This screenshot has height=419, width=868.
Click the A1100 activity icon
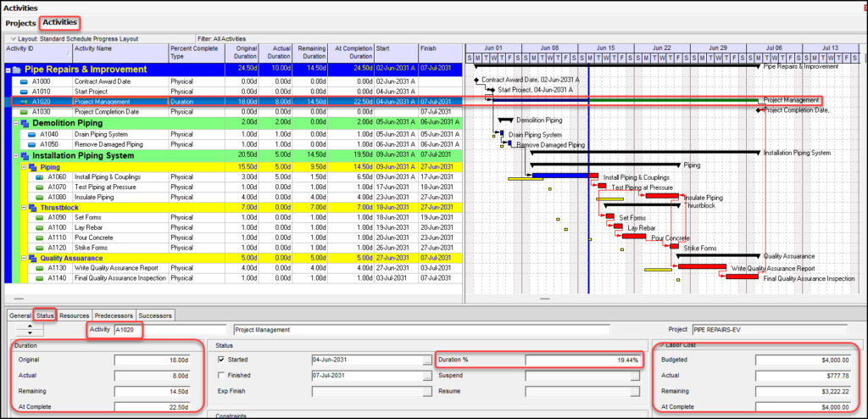[39, 228]
